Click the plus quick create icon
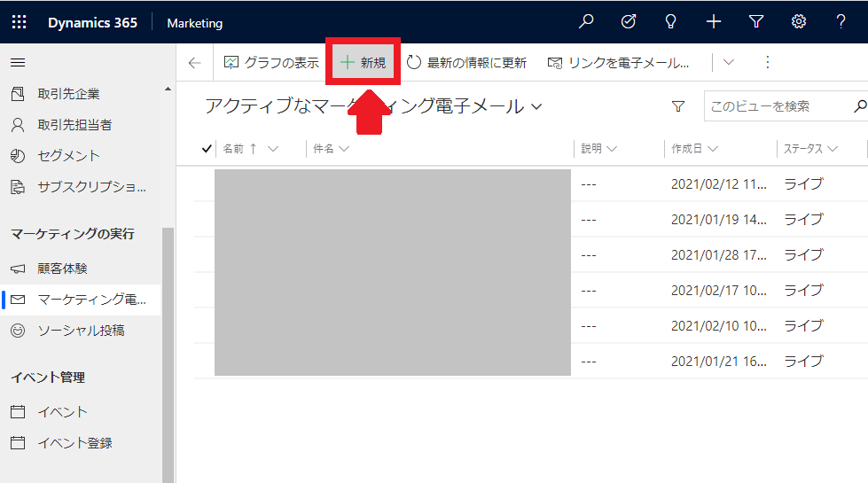This screenshot has width=868, height=483. (714, 22)
